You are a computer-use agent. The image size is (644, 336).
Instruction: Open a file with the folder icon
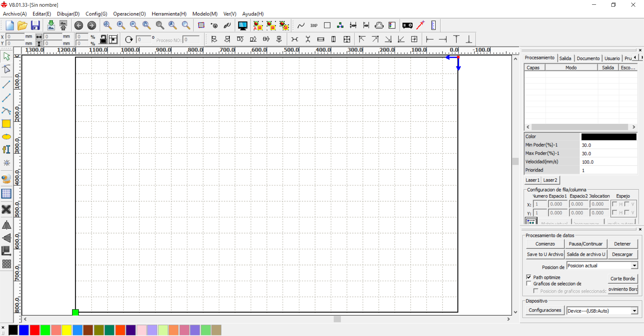click(x=22, y=26)
